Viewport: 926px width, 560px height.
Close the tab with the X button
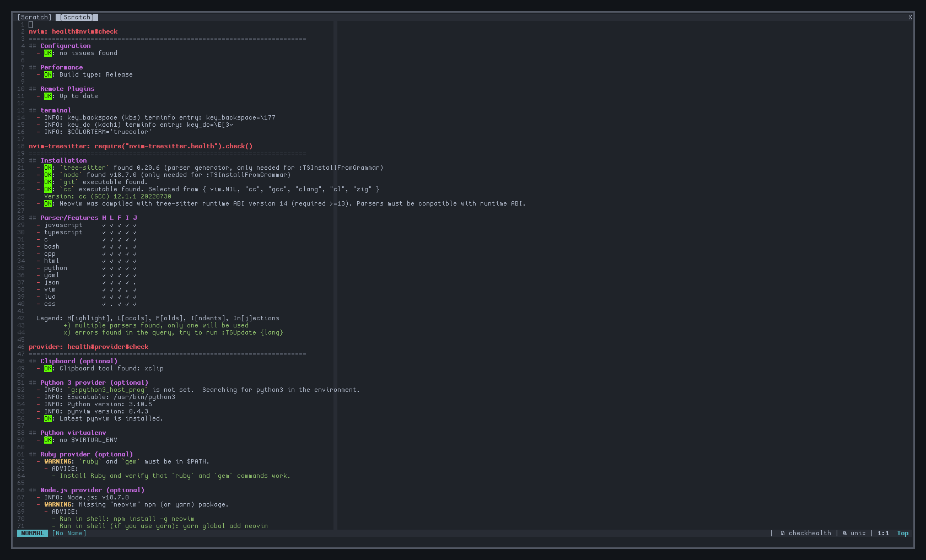[x=910, y=17]
